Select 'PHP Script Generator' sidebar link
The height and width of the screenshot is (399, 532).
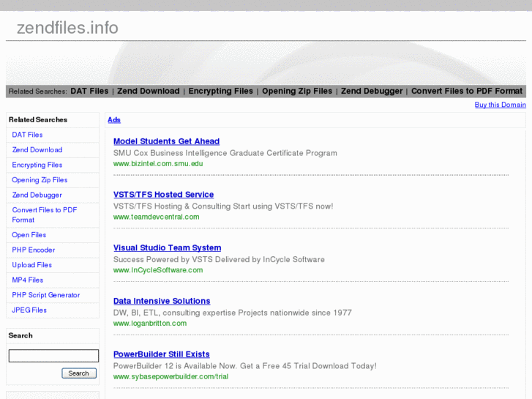[x=46, y=295]
